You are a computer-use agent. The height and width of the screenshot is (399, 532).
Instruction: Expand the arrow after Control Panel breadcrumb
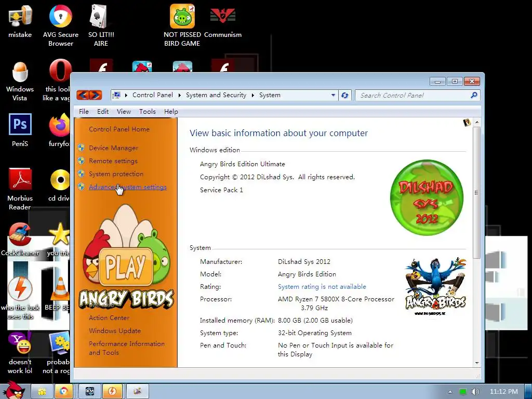click(179, 96)
